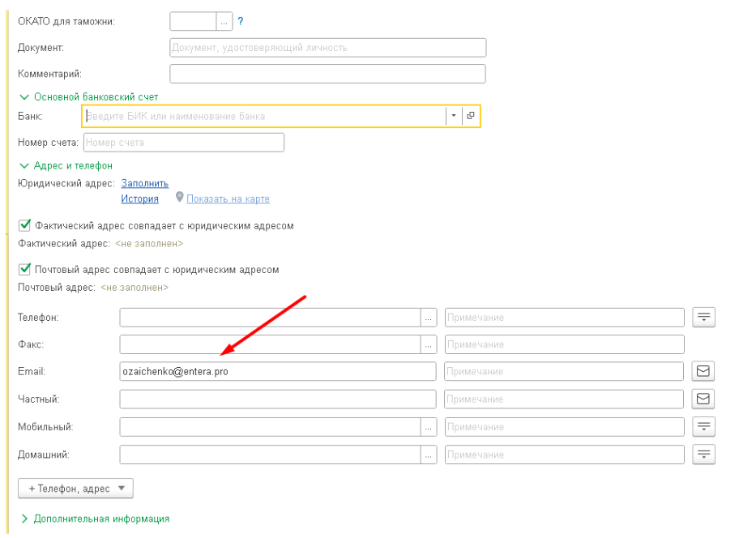The width and height of the screenshot is (756, 538).
Task: Open the options icon for the Домашний row
Action: click(x=704, y=454)
